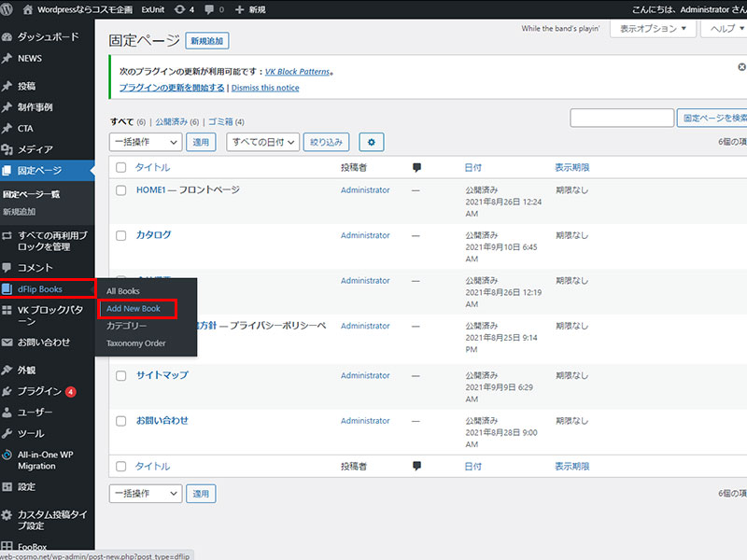Click the gear settings button beside filter
The width and height of the screenshot is (747, 560).
coord(372,142)
